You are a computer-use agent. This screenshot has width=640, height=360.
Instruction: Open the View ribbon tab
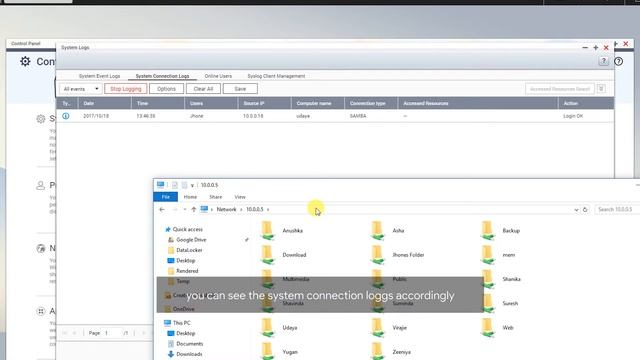240,197
